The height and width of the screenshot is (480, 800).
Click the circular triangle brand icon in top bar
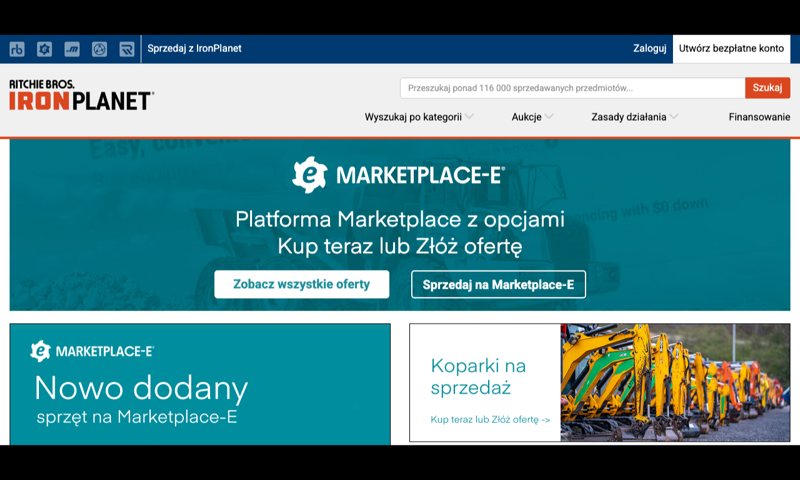99,49
